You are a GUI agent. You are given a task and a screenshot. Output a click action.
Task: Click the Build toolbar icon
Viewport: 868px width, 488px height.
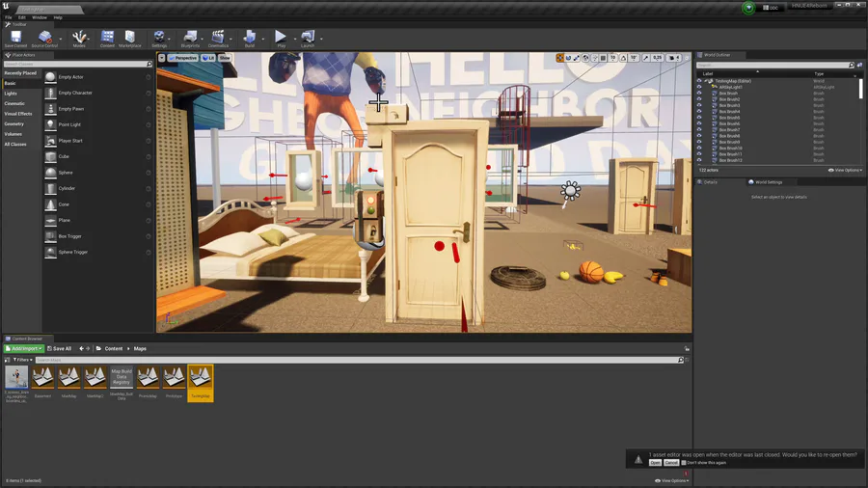coord(250,37)
